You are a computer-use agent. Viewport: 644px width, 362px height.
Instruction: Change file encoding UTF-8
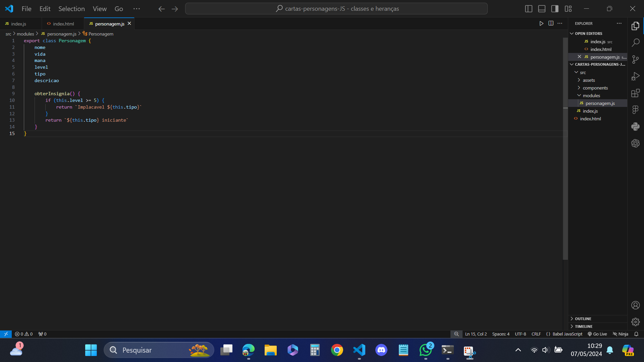520,334
